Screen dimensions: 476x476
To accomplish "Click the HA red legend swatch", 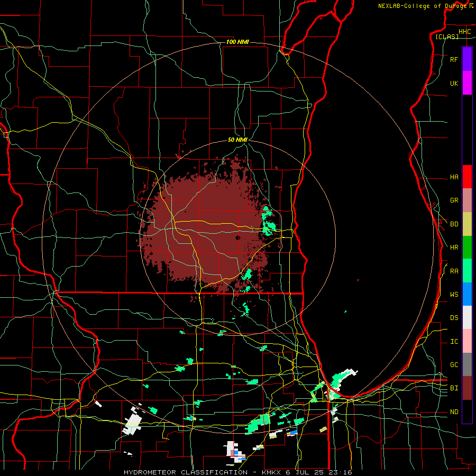I will click(x=467, y=177).
